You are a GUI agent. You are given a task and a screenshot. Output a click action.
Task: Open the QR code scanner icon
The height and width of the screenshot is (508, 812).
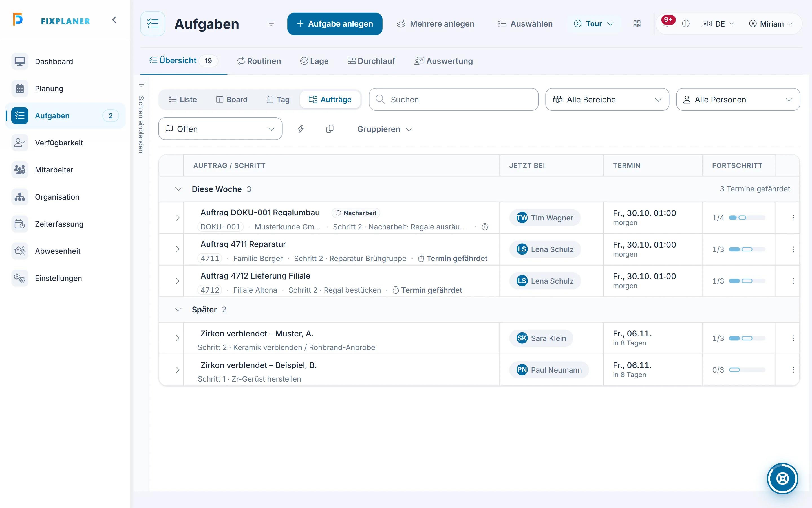pos(637,23)
